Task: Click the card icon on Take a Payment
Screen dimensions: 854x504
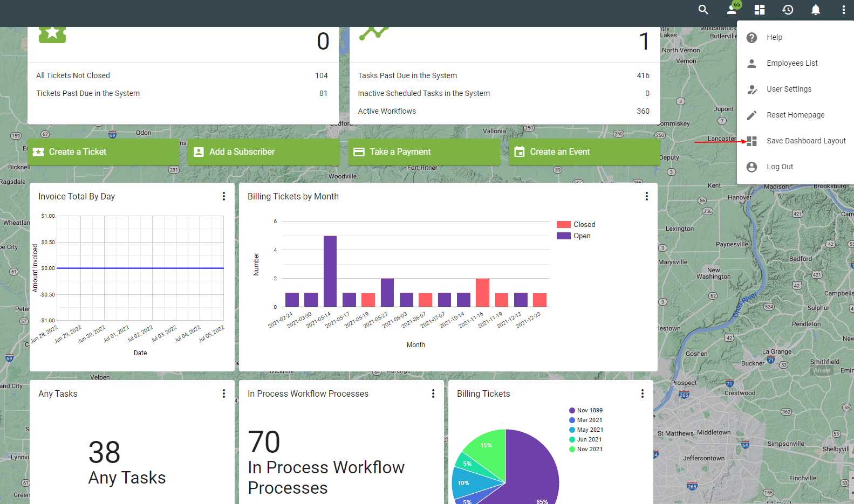Action: click(359, 152)
